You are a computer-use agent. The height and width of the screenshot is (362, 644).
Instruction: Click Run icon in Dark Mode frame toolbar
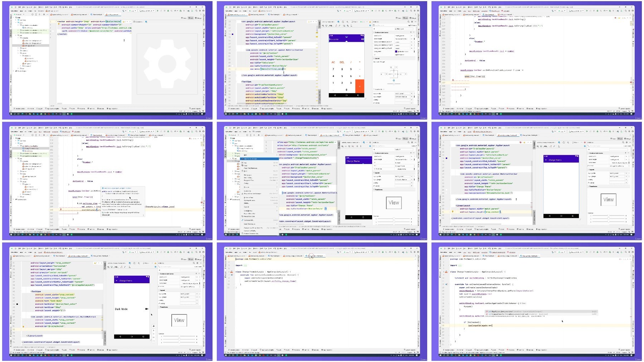click(157, 252)
